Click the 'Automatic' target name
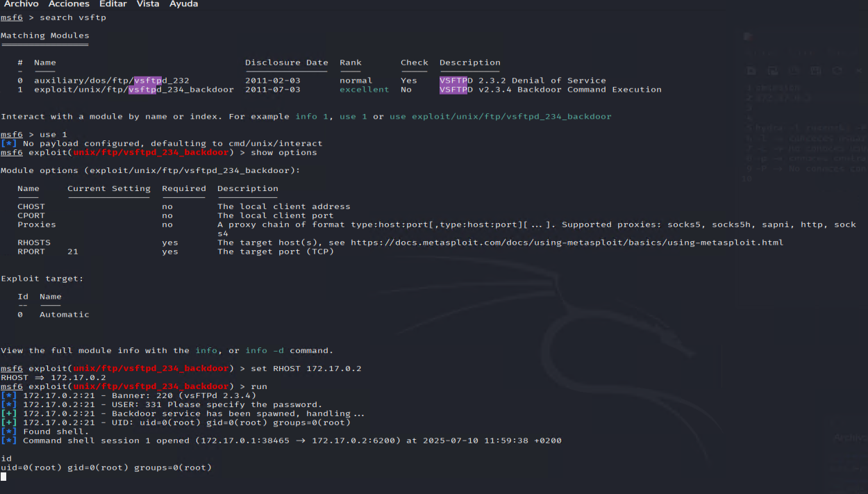The height and width of the screenshot is (494, 868). (65, 315)
